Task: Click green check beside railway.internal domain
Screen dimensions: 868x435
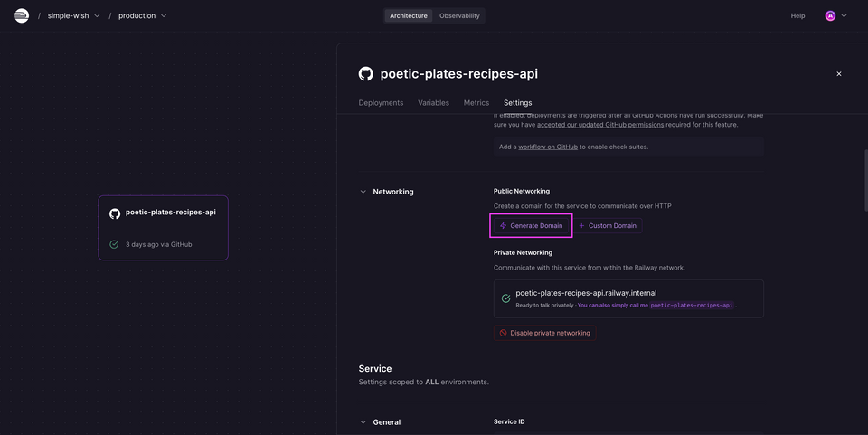Action: click(x=505, y=298)
